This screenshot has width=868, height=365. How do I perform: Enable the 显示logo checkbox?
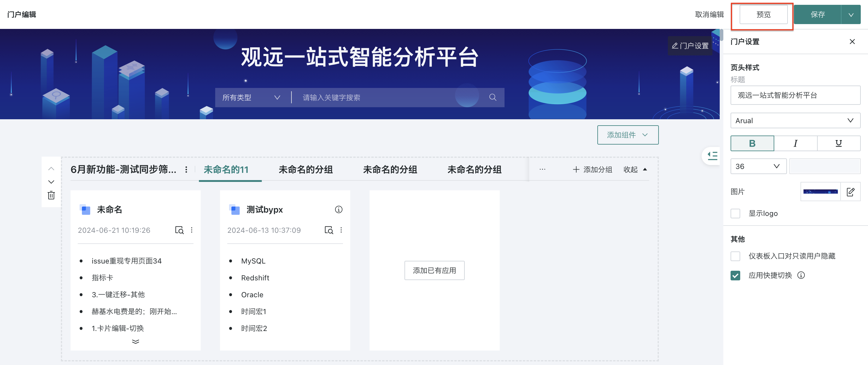(735, 214)
